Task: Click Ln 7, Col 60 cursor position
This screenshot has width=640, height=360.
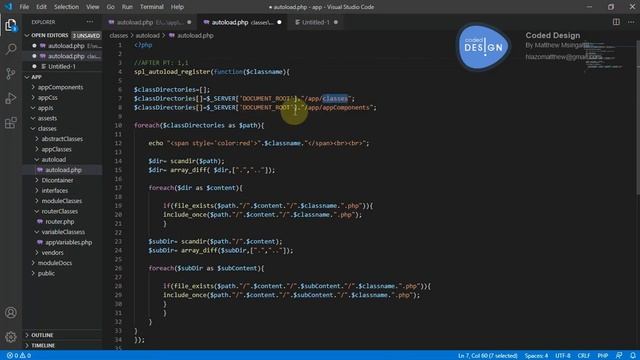Action: click(487, 356)
